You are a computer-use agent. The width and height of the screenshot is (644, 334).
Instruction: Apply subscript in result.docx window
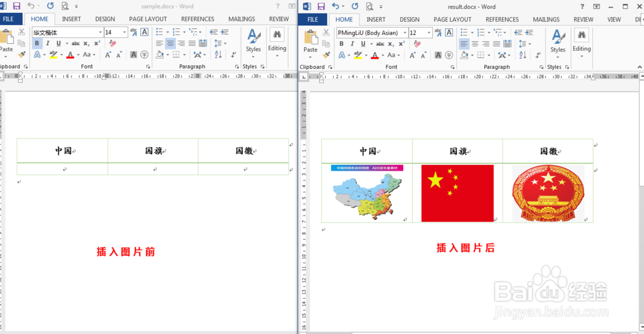pyautogui.click(x=391, y=44)
